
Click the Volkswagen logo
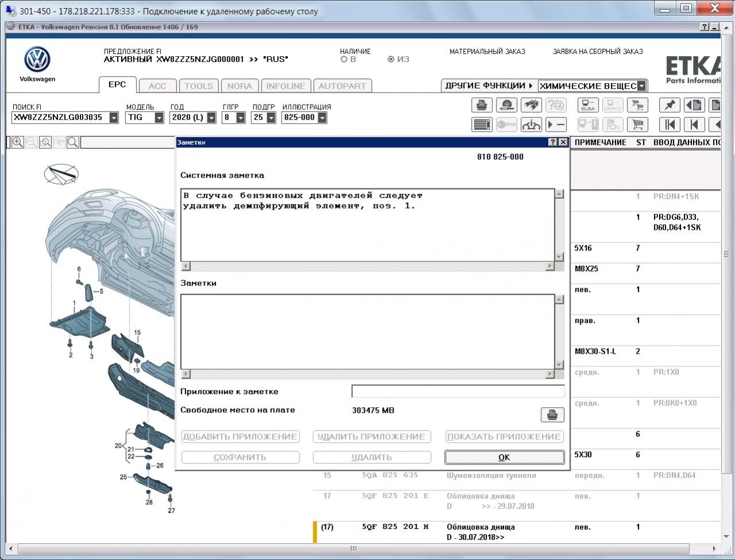click(37, 60)
